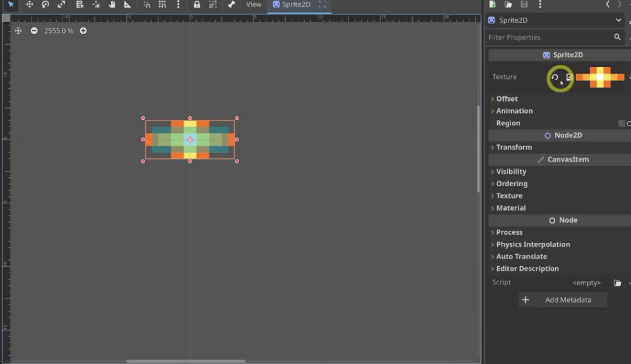Viewport: 631px width, 364px height.
Task: Open skeleton options bone icon
Action: pos(232,4)
